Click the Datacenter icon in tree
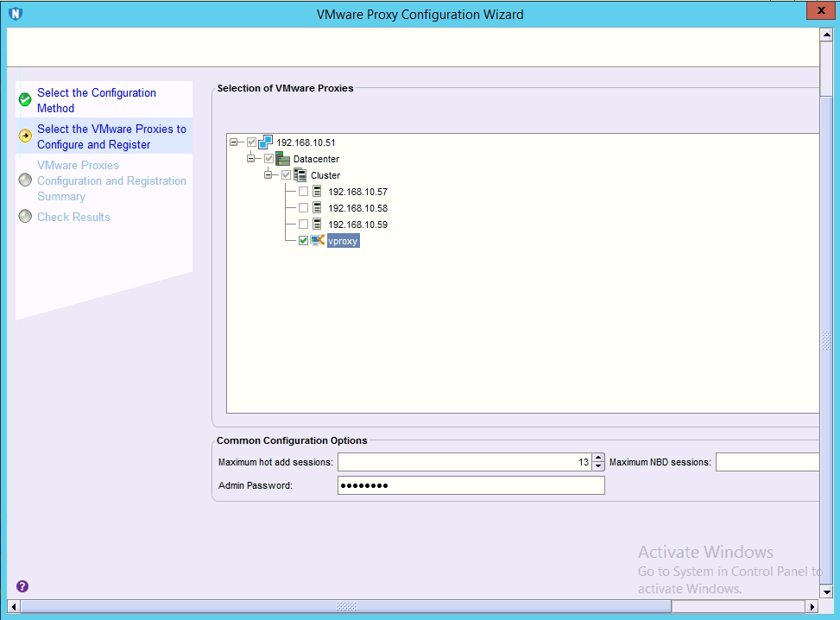 [283, 159]
